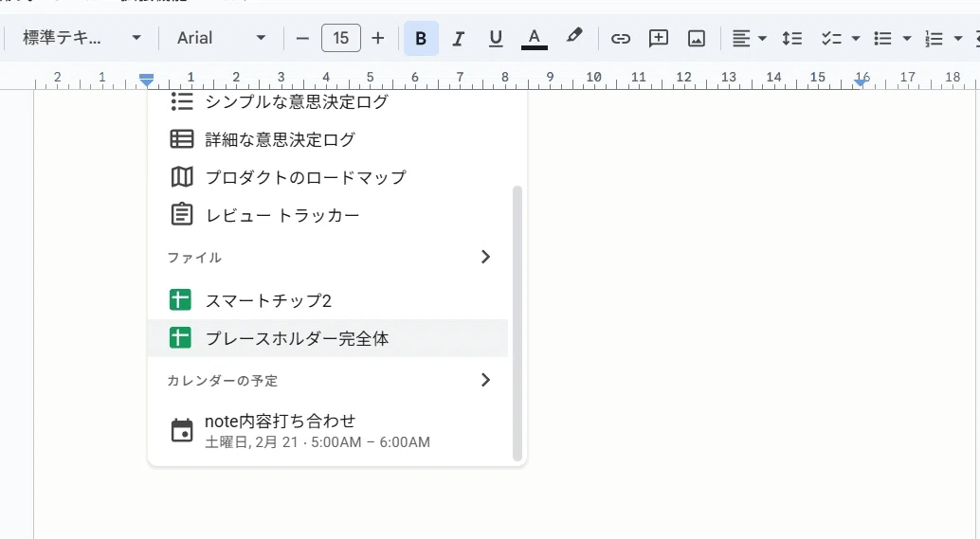Open bulleted list options dropdown arrow

pos(907,38)
